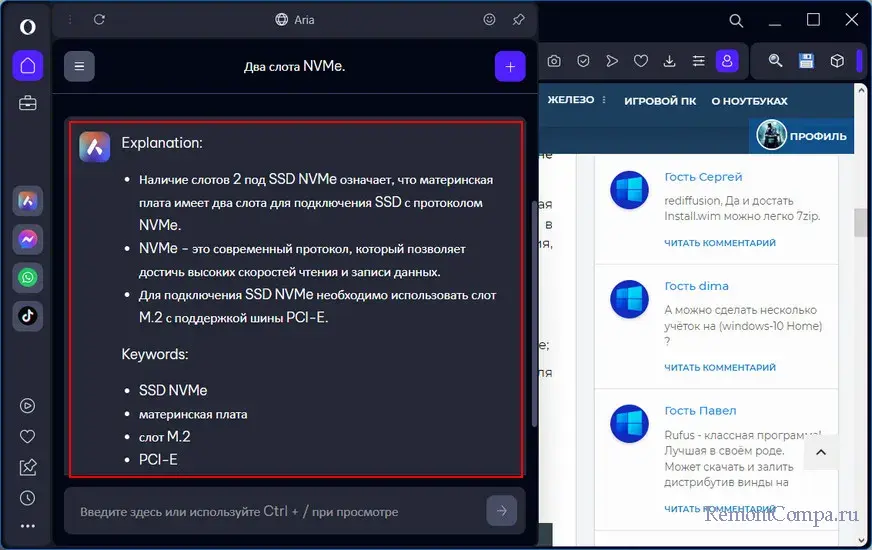Select the О НОУТБУКАХ menu item
Screen dimensions: 872x550
tap(749, 101)
